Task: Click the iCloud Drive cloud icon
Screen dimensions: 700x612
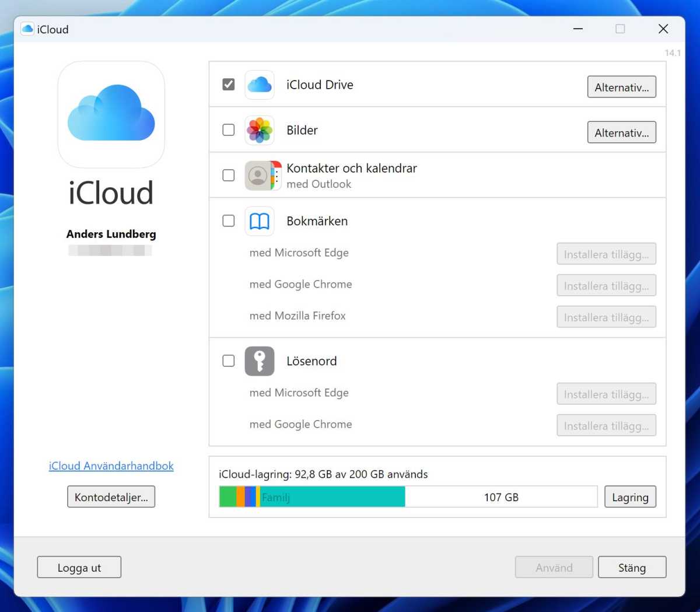Action: click(x=260, y=85)
